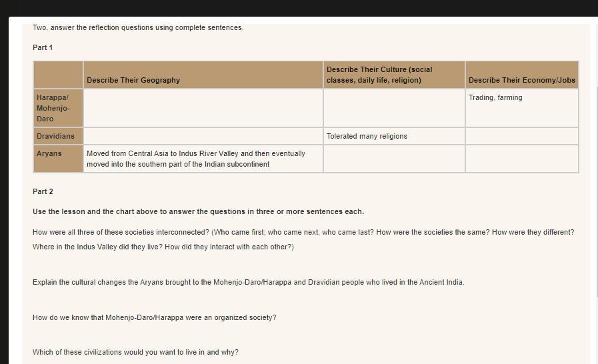The height and width of the screenshot is (364, 598).
Task: Click the 'How do we know that Mohenjo-Daro/Harappa' question
Action: tap(155, 317)
